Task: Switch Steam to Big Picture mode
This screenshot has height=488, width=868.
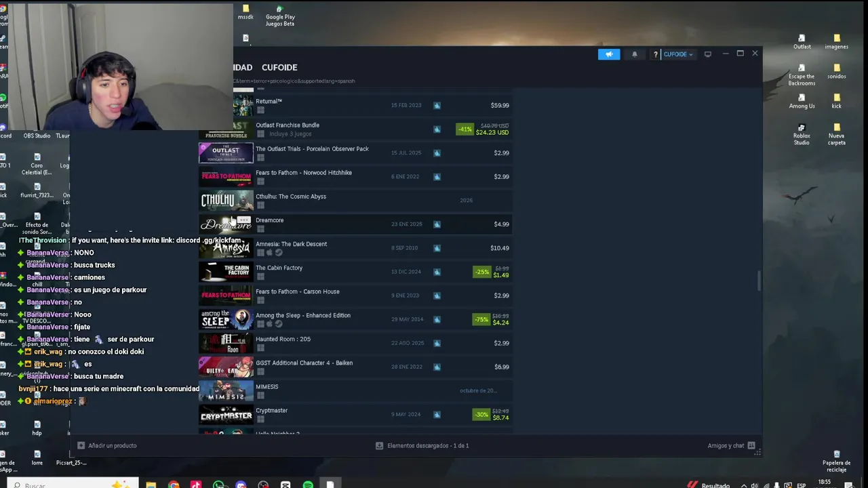Action: (x=708, y=54)
